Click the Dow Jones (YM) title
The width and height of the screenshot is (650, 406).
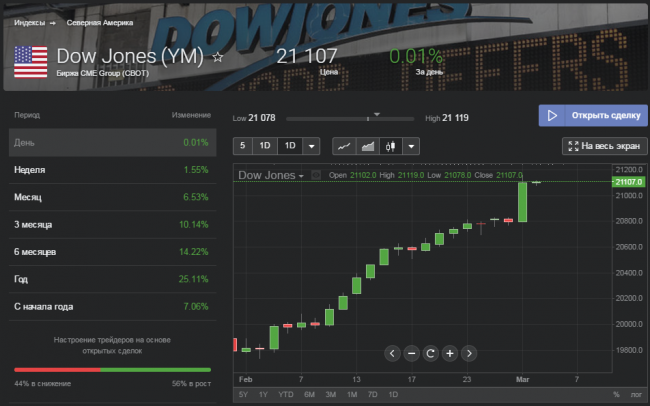coord(130,56)
